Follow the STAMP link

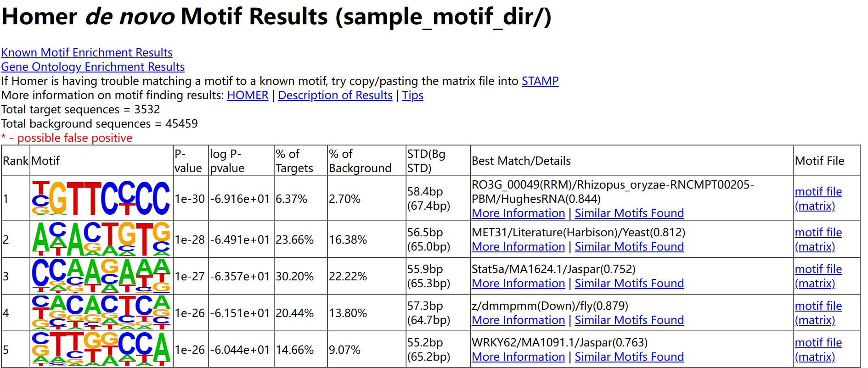pyautogui.click(x=540, y=81)
